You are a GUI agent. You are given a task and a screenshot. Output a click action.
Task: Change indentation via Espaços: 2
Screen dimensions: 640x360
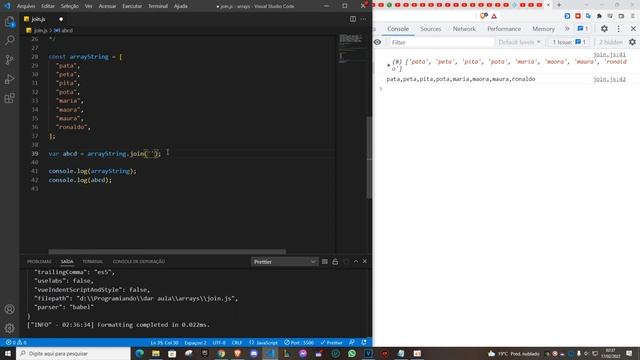pyautogui.click(x=196, y=342)
